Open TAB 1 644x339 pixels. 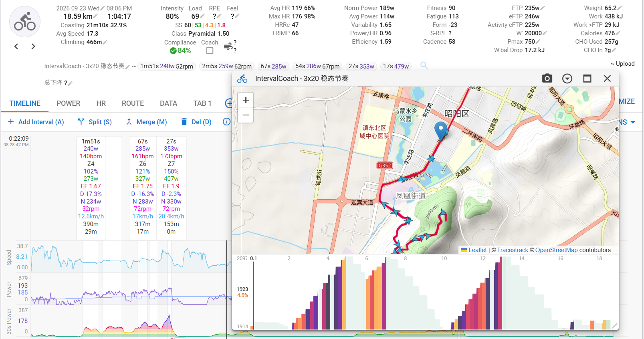coord(202,103)
